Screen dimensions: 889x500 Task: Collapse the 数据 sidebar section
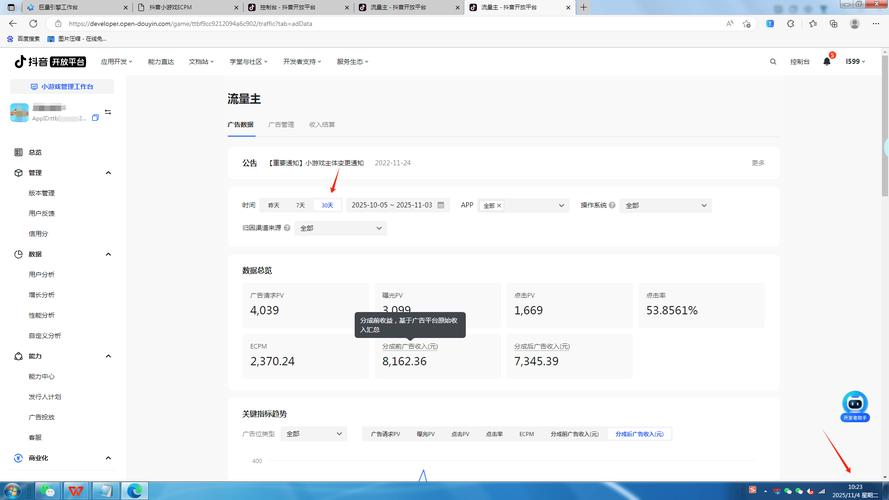[108, 254]
